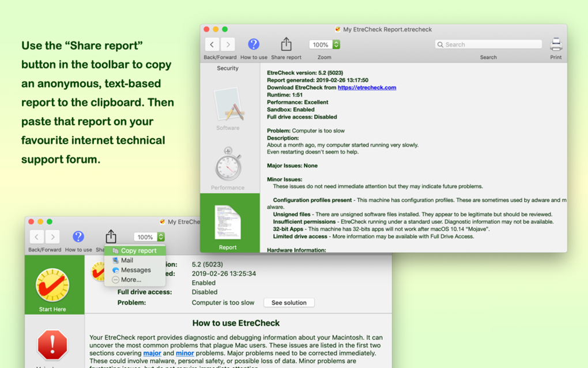The height and width of the screenshot is (368, 588).
Task: Click Forward arrow in report window toolbar
Action: (228, 44)
